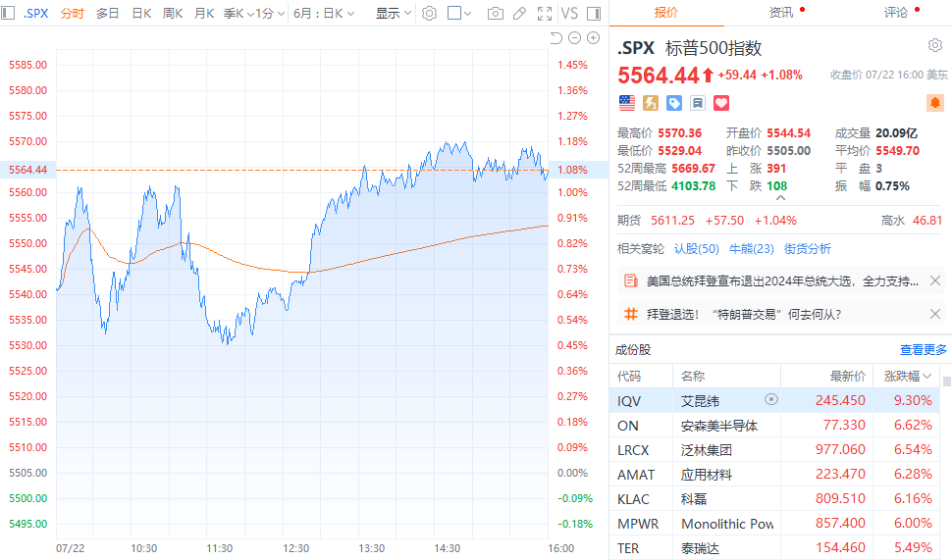This screenshot has height=560, width=952.
Task: Open chart settings gear icon
Action: pos(428,14)
